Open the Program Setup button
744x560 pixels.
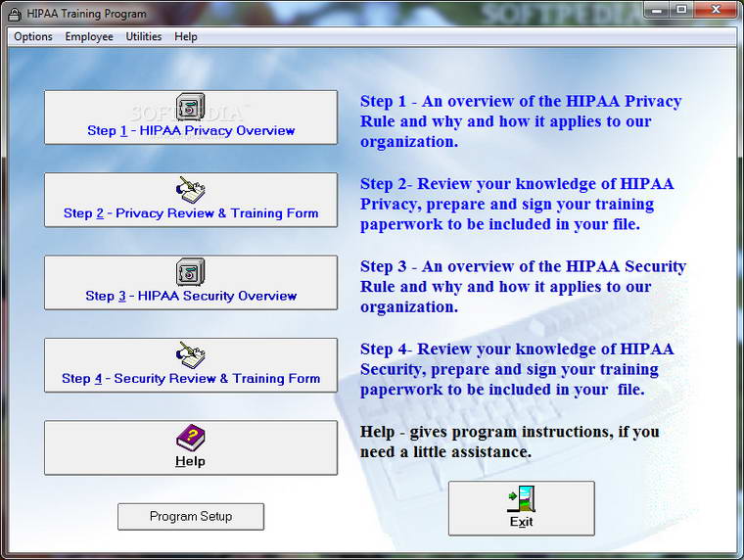[191, 516]
